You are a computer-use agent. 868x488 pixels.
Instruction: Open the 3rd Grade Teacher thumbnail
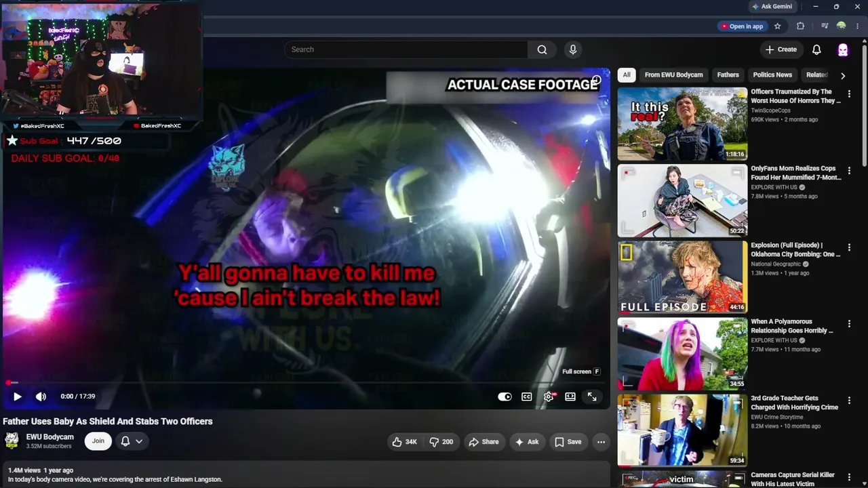pyautogui.click(x=682, y=430)
